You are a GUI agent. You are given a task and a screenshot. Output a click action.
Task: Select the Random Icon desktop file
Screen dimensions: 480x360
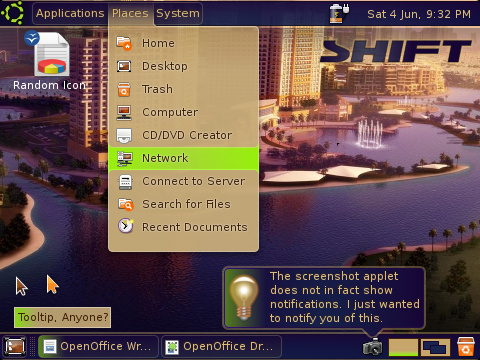click(50, 61)
